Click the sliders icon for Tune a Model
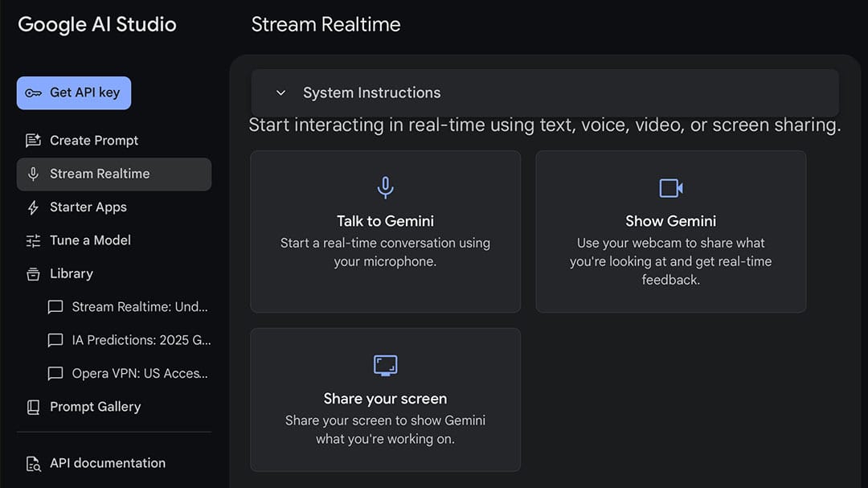This screenshot has width=868, height=488. coord(33,240)
